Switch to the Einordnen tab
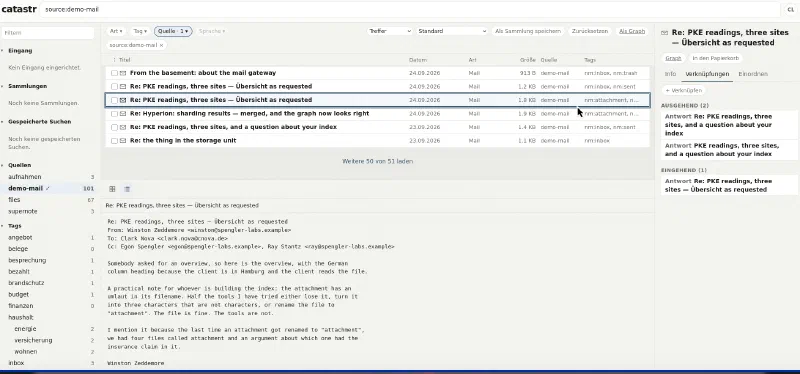This screenshot has height=374, width=800. (753, 74)
